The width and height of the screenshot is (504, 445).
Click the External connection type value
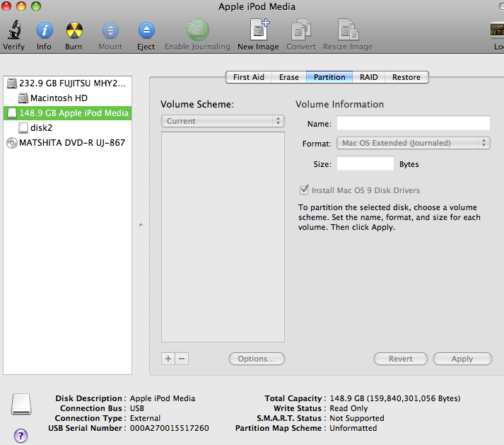point(145,418)
